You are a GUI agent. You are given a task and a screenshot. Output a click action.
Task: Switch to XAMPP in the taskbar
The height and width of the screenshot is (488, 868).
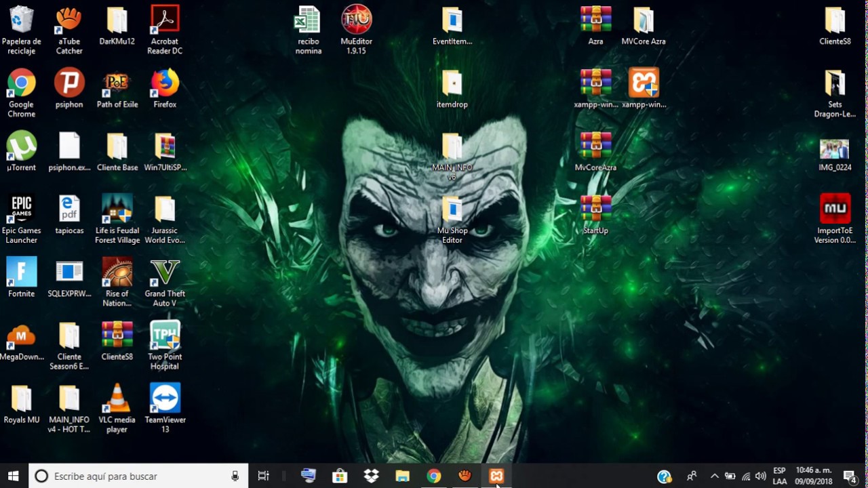[496, 476]
